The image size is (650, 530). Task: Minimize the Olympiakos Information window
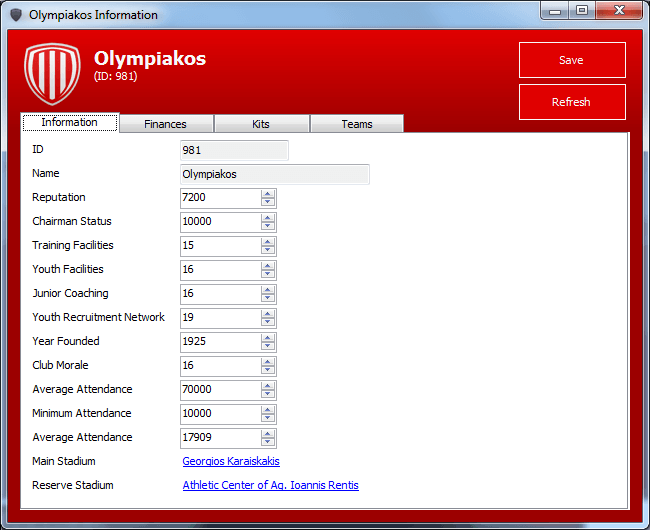click(555, 11)
